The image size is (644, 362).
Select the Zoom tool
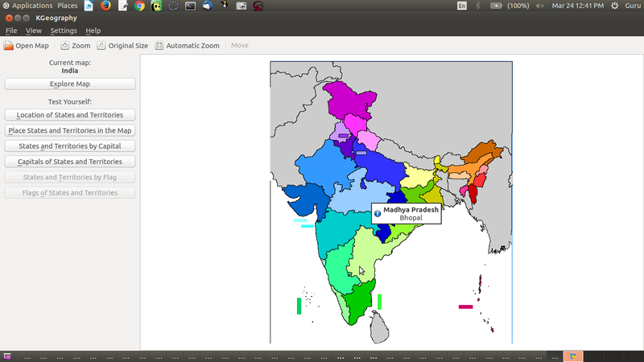76,46
